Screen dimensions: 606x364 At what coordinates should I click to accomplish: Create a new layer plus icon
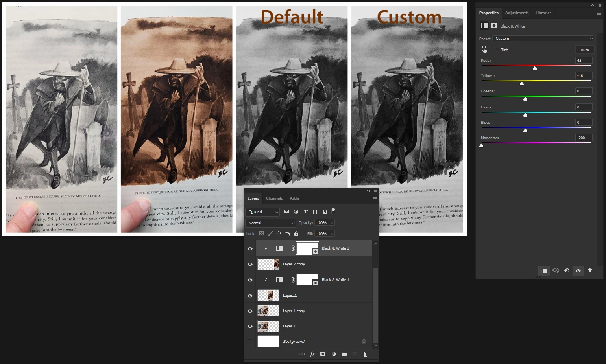point(355,354)
